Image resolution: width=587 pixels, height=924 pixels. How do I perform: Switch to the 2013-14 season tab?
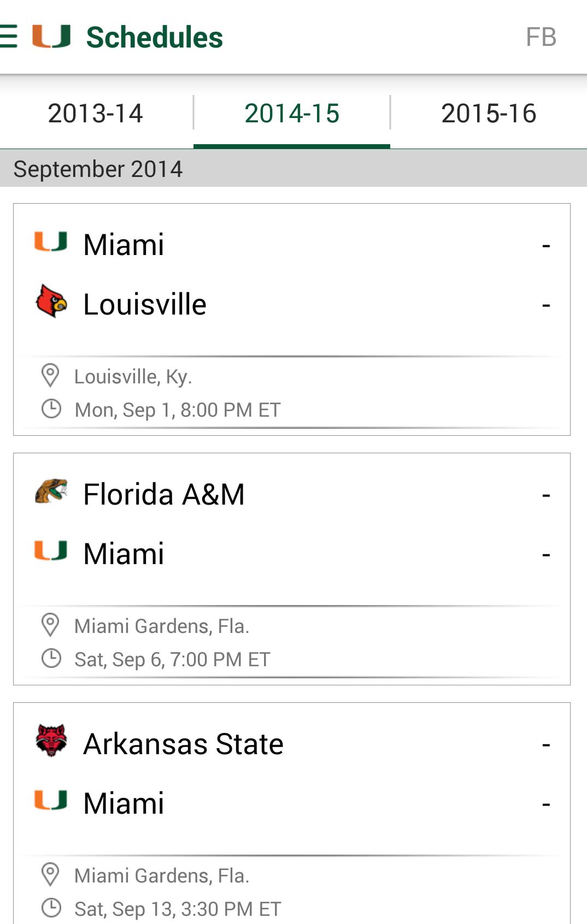coord(96,114)
